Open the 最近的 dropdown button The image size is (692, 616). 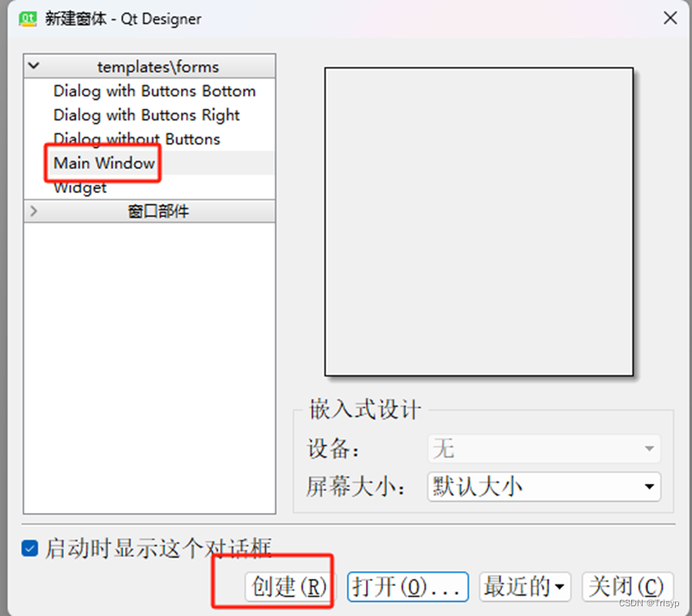pyautogui.click(x=525, y=587)
